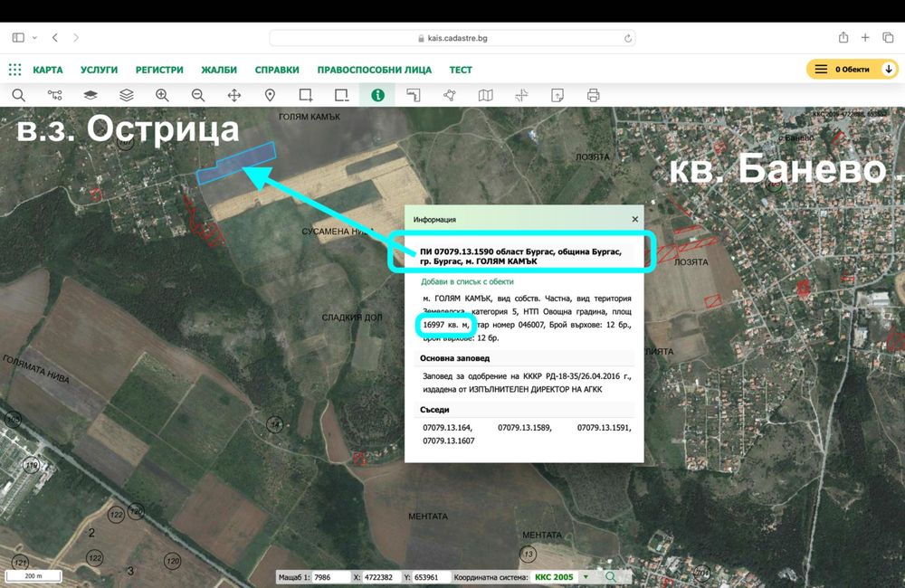This screenshot has width=905, height=588.
Task: Click neighbor parcel 07079.13.1589
Action: [525, 428]
